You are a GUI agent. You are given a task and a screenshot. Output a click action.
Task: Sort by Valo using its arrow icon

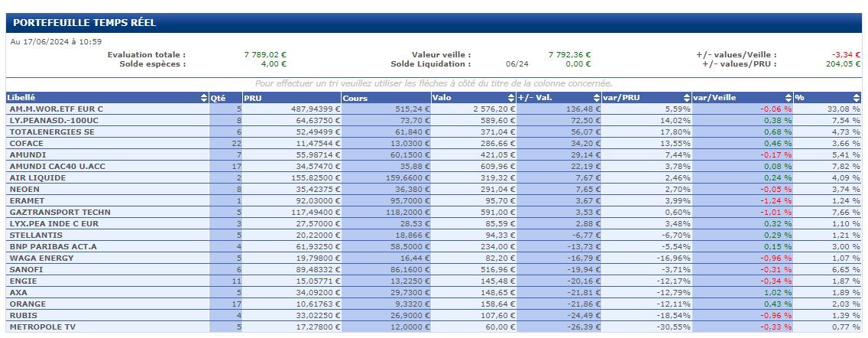tap(511, 98)
